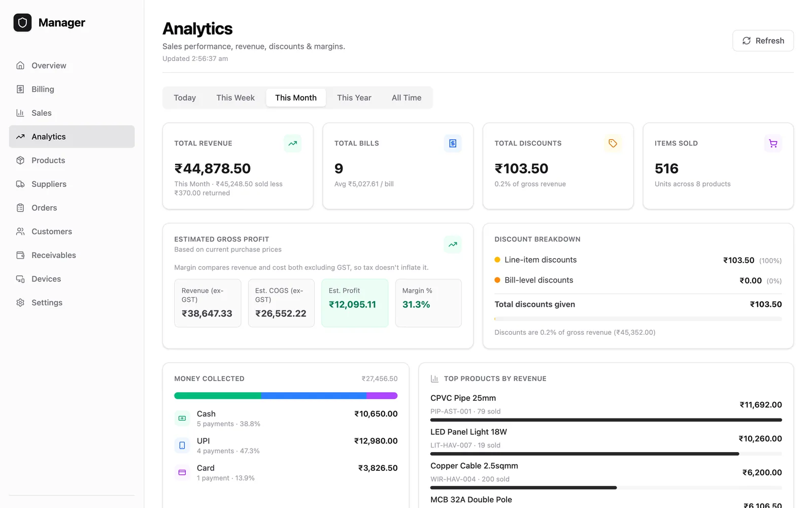Click the Suppliers truck icon in sidebar
Viewport: 812px width, 508px height.
coord(20,184)
